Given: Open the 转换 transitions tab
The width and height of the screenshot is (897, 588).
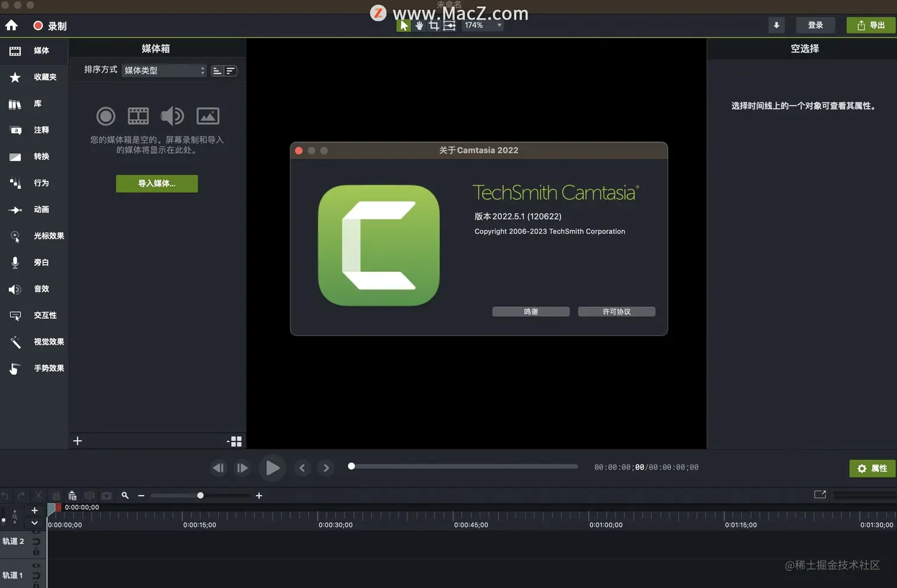Looking at the screenshot, I should coord(34,157).
